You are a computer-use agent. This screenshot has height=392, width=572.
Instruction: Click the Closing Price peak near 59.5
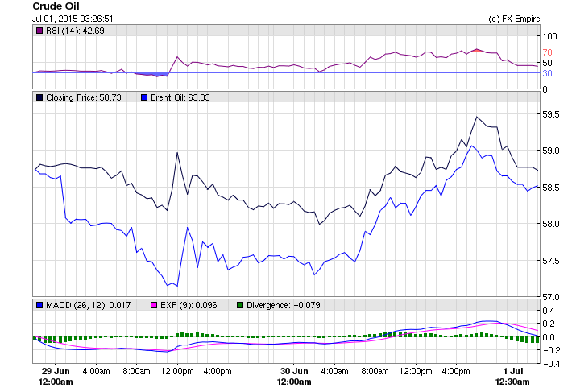point(476,117)
